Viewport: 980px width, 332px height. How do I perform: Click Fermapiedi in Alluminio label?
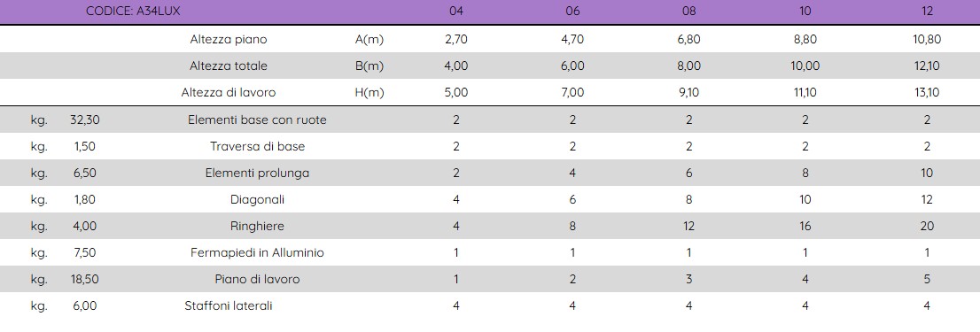[x=257, y=252]
